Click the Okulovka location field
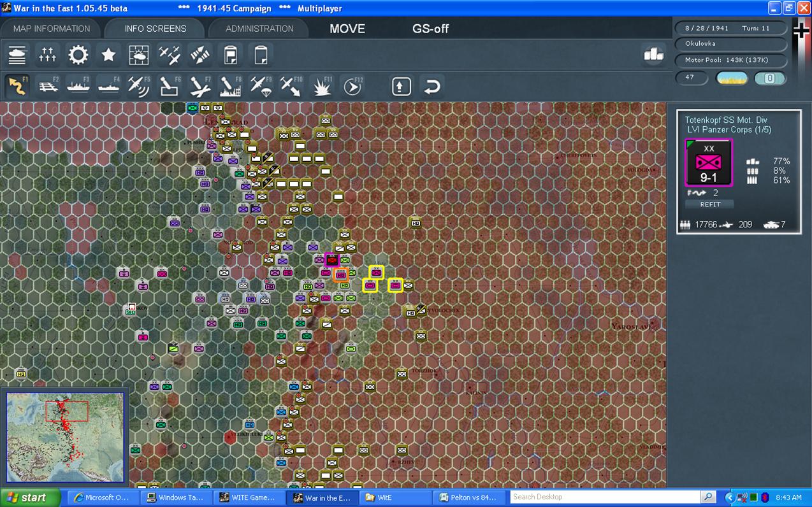This screenshot has width=812, height=507. [x=730, y=44]
